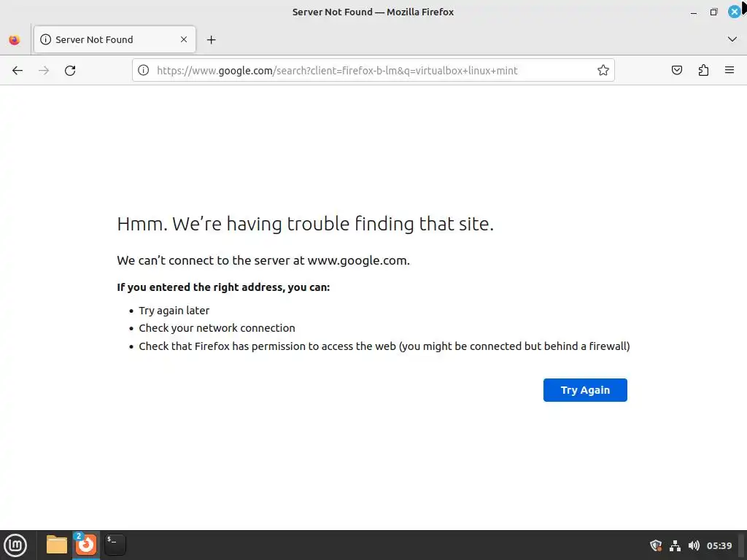Launch the terminal from taskbar
The height and width of the screenshot is (560, 747).
[x=115, y=545]
